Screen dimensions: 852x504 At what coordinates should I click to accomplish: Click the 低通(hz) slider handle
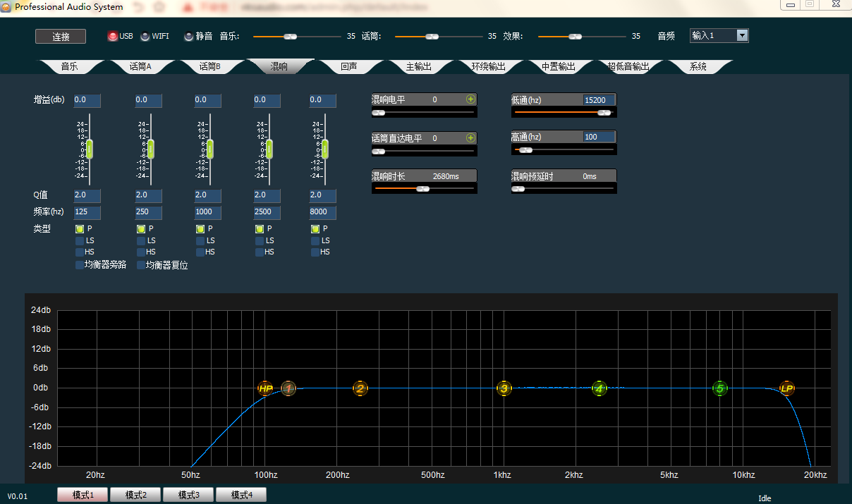tap(604, 112)
